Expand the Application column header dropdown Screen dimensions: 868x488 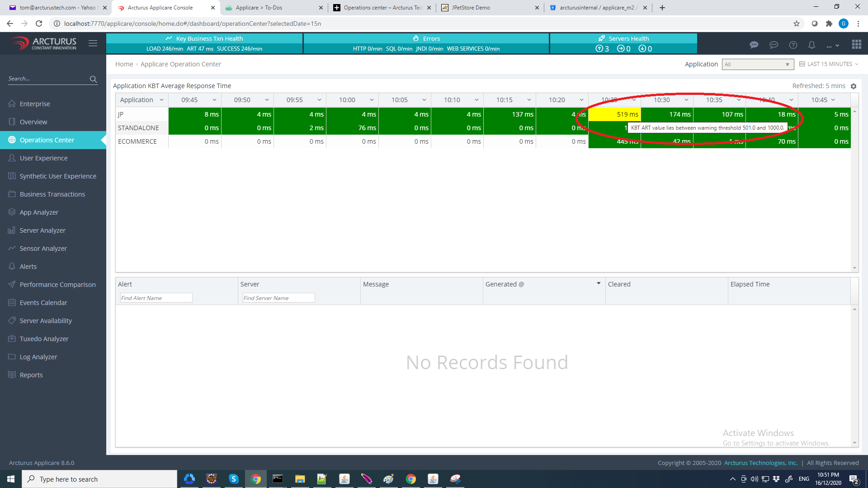(x=161, y=100)
